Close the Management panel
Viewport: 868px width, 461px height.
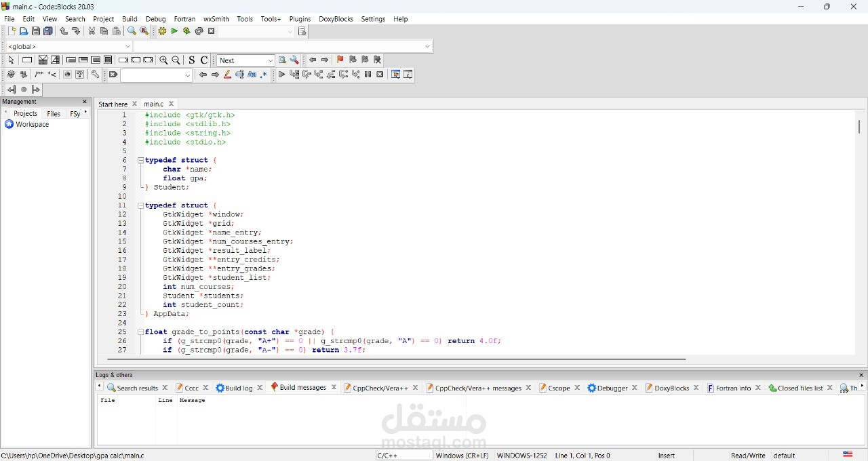click(85, 102)
